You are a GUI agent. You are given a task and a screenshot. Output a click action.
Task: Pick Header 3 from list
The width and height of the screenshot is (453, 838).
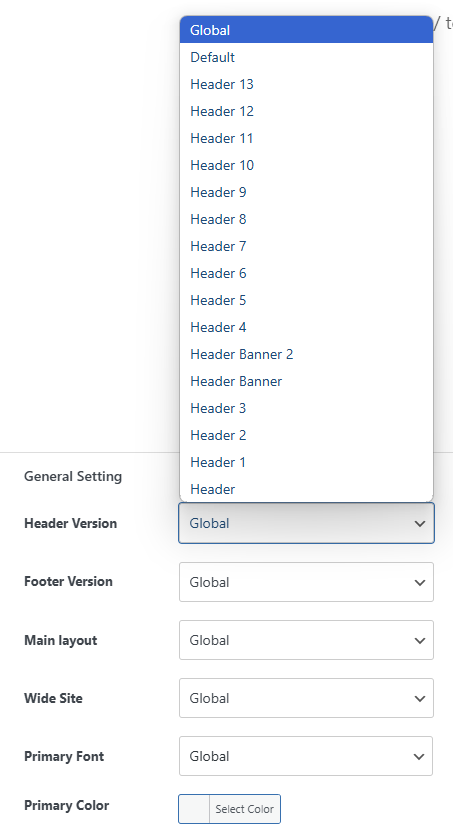[x=306, y=408]
